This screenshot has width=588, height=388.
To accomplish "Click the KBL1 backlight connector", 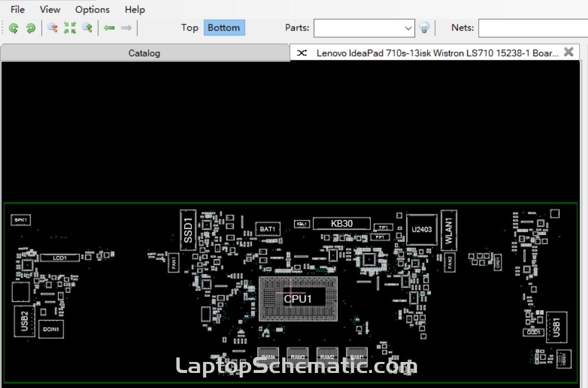I will click(302, 224).
